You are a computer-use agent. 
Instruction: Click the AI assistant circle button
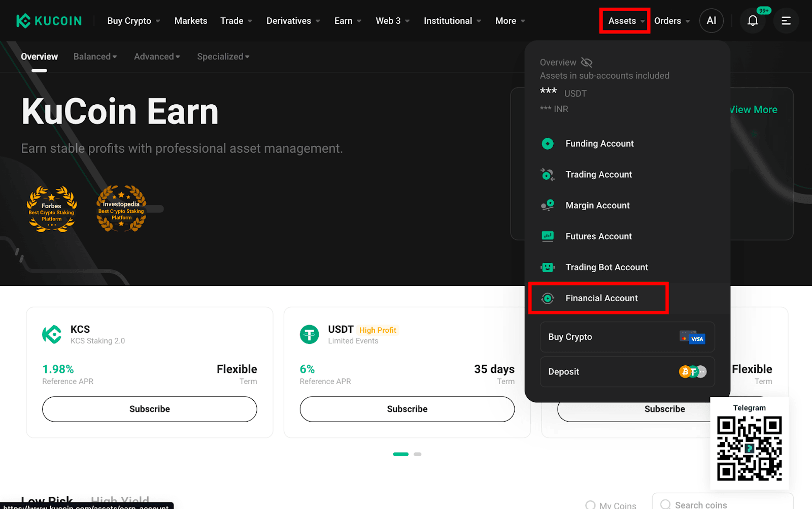(712, 21)
